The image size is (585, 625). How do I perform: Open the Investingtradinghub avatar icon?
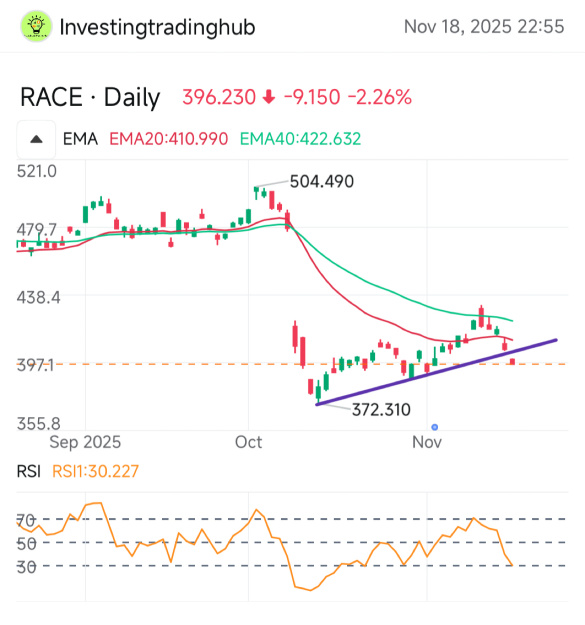[x=36, y=26]
